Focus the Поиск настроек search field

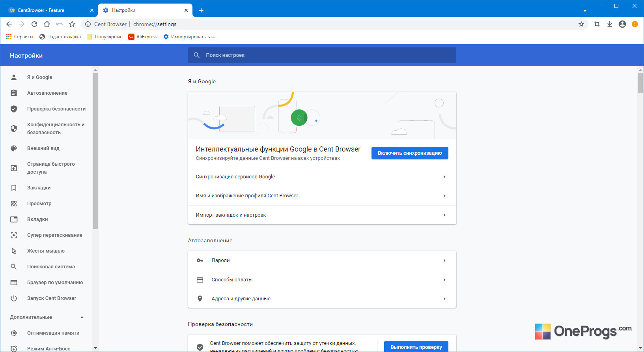click(322, 55)
